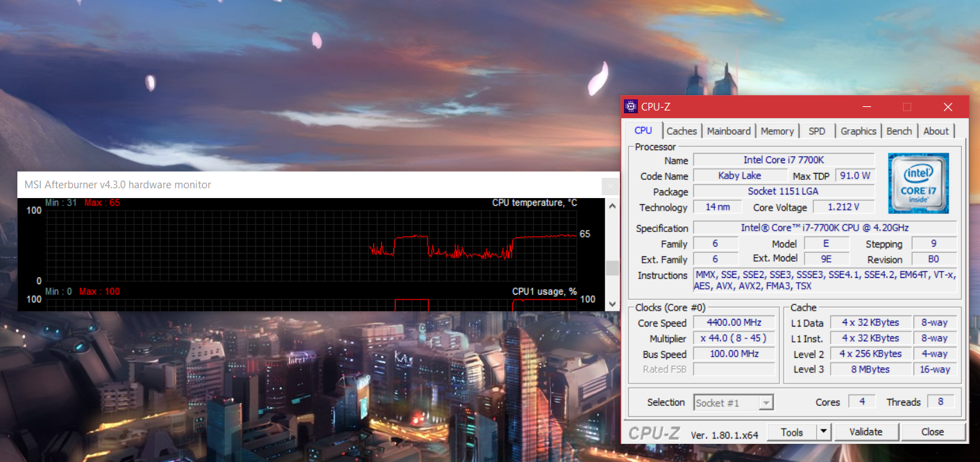The width and height of the screenshot is (980, 462).
Task: Click the processor name 'Intel Core i7 7700K'
Action: point(784,160)
